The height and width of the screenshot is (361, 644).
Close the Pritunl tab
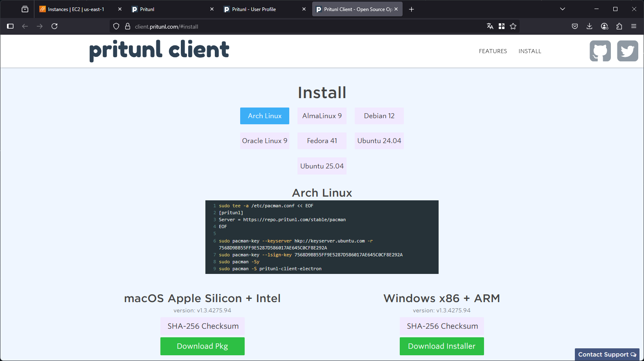pos(212,9)
